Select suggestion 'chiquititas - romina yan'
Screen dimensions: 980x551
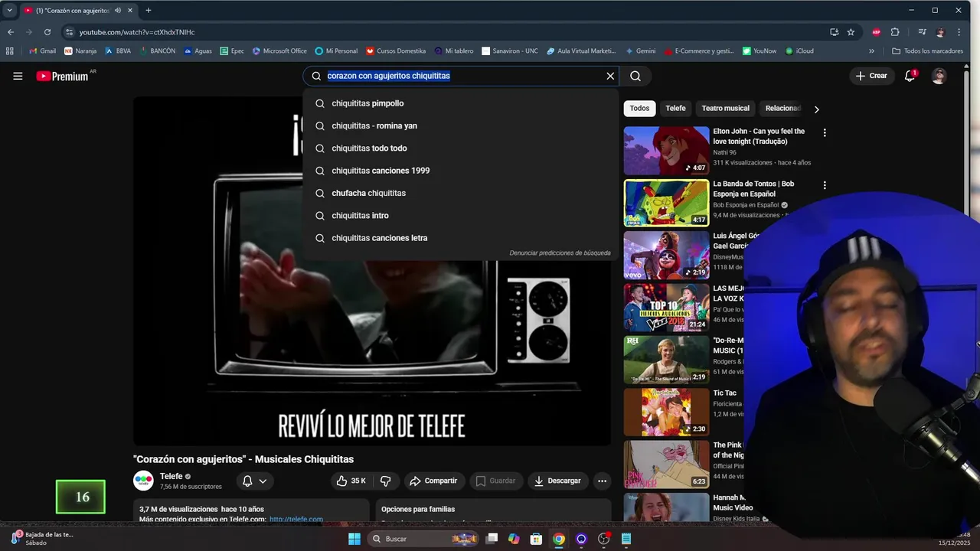[461, 126]
